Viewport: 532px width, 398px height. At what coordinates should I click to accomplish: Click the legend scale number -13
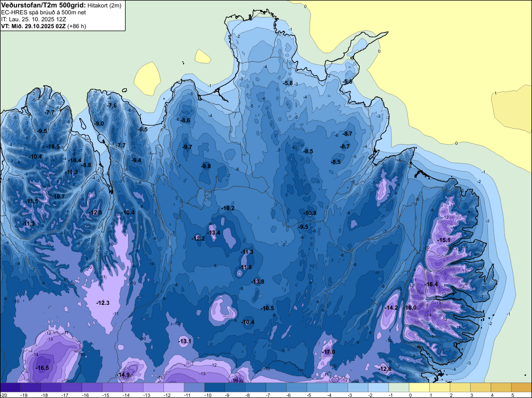click(x=147, y=395)
